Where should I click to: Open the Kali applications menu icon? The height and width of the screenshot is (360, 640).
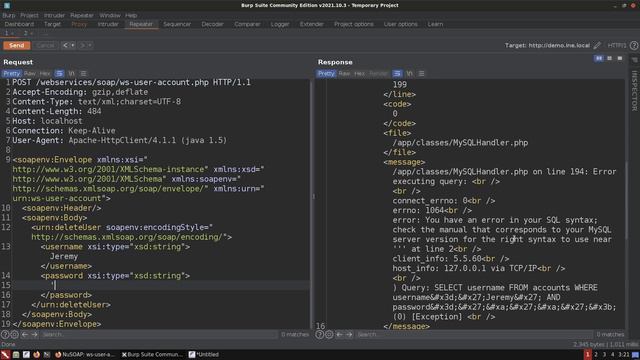coord(5,355)
